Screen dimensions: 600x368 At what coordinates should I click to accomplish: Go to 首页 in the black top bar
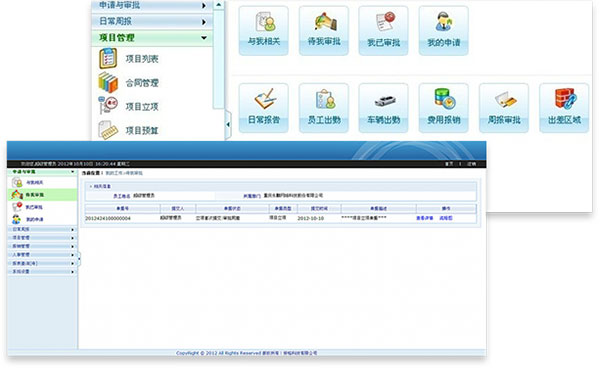[x=449, y=164]
